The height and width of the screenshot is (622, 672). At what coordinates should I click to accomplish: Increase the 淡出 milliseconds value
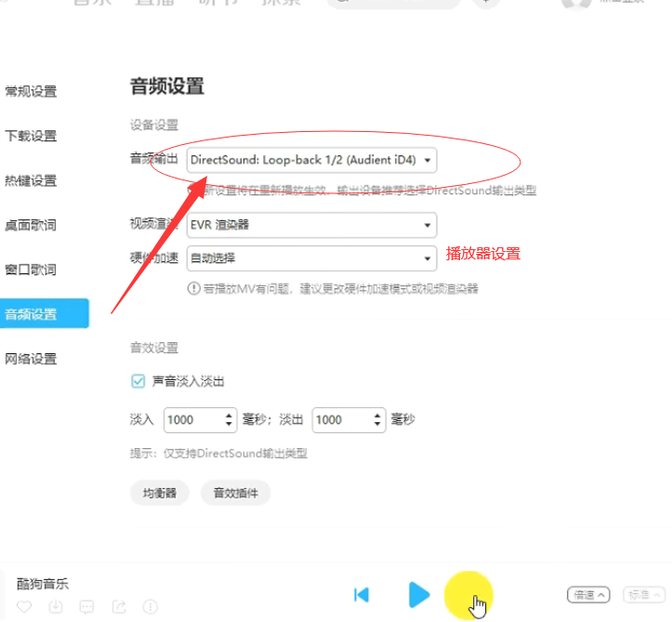(377, 415)
